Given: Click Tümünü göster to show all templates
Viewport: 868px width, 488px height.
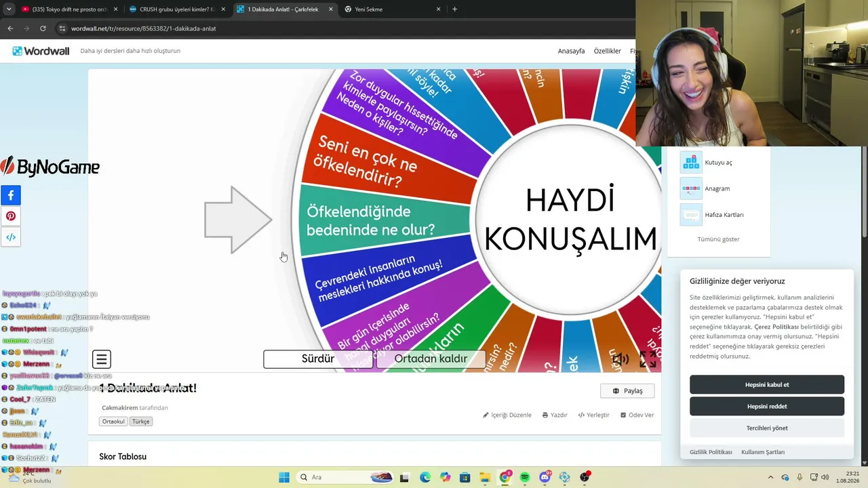Looking at the screenshot, I should pos(718,239).
